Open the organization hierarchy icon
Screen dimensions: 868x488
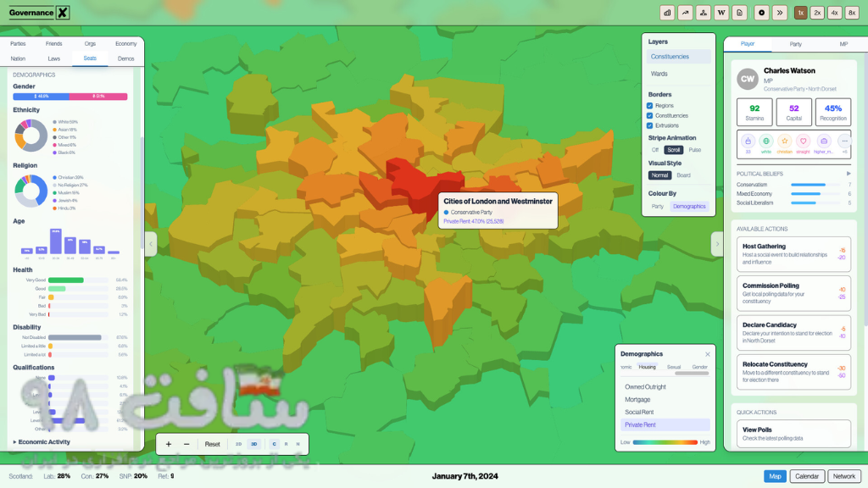coord(703,13)
